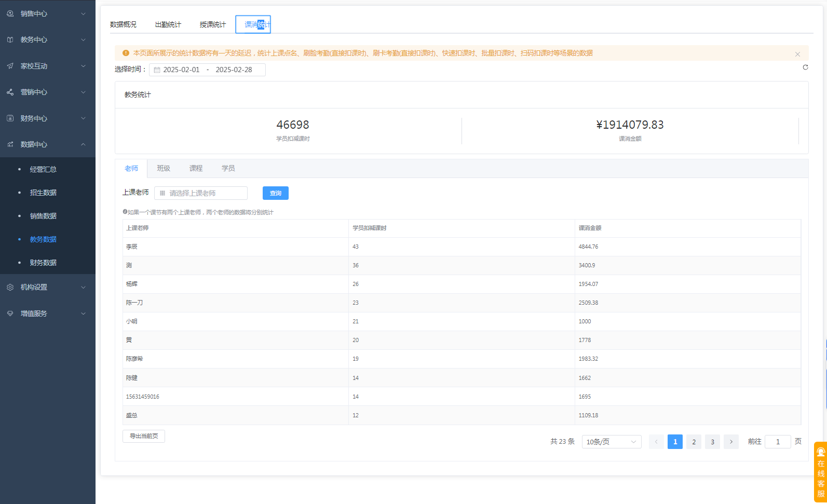
Task: Click the 销售中心 sidebar icon
Action: (x=10, y=13)
